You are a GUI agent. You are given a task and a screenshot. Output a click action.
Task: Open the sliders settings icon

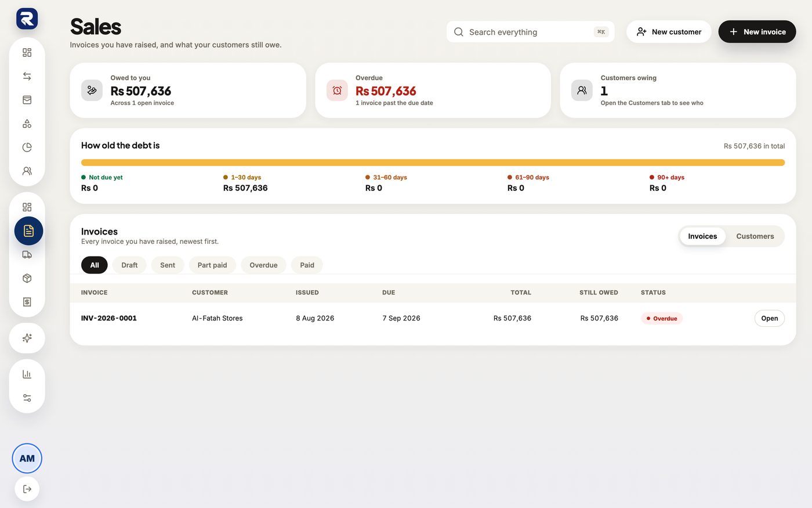click(27, 398)
